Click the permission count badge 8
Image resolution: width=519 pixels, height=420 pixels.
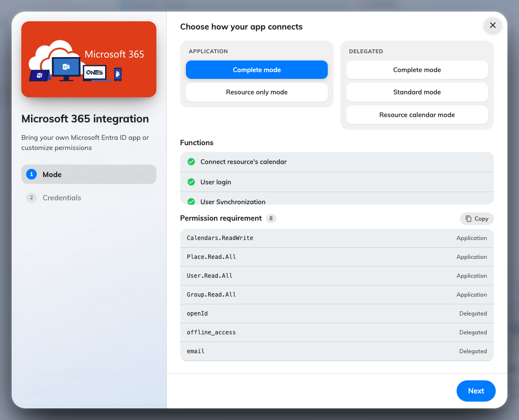click(271, 218)
